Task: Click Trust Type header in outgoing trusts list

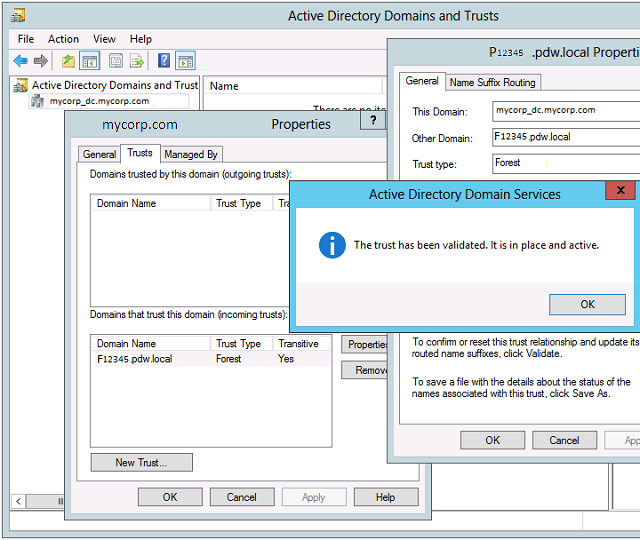Action: [x=241, y=203]
